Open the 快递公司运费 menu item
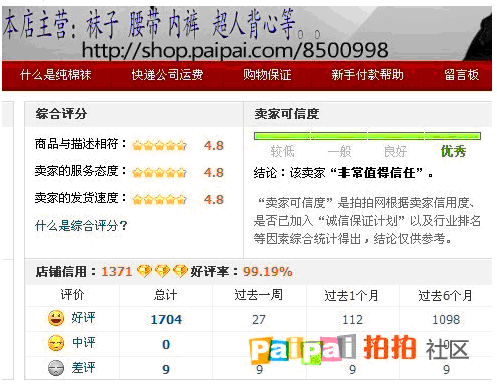 (x=167, y=75)
